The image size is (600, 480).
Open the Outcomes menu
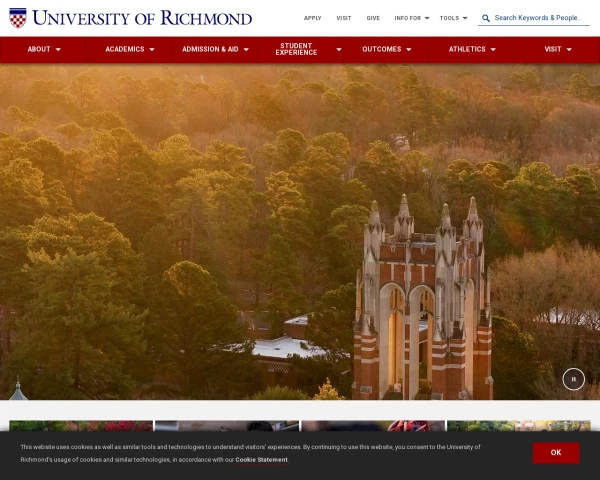382,49
